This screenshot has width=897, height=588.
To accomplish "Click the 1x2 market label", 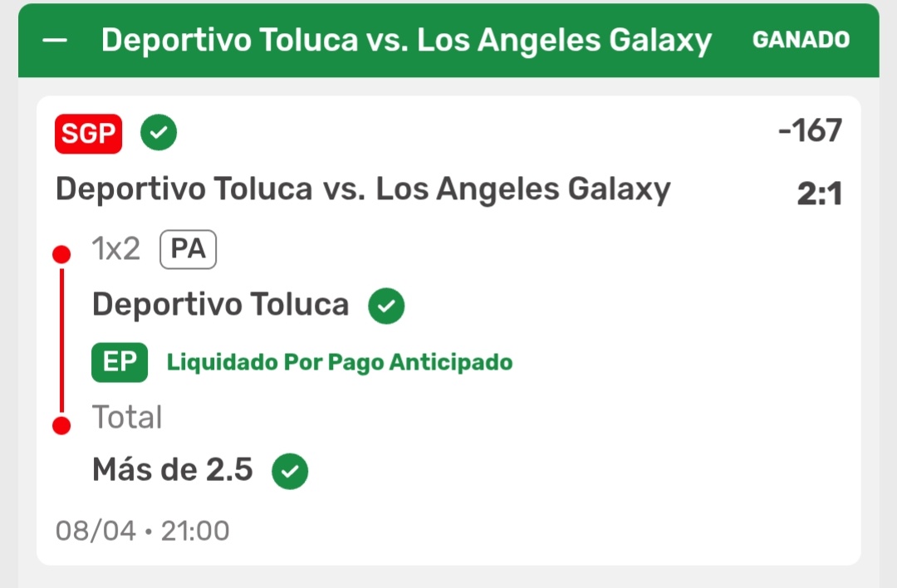I will click(x=116, y=249).
